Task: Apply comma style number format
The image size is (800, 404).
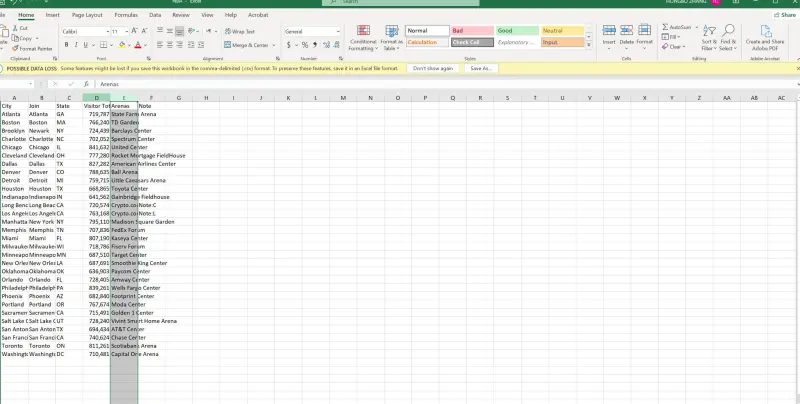Action: [314, 45]
